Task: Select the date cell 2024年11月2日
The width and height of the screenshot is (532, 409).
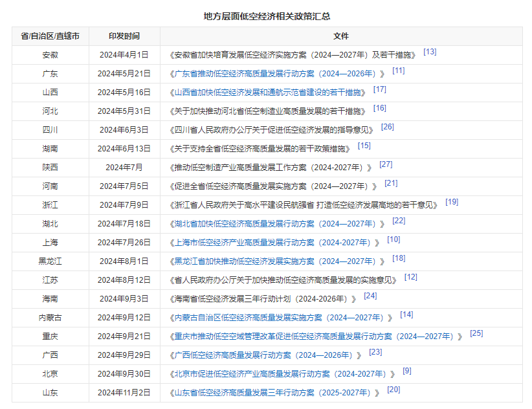Action: 124,393
